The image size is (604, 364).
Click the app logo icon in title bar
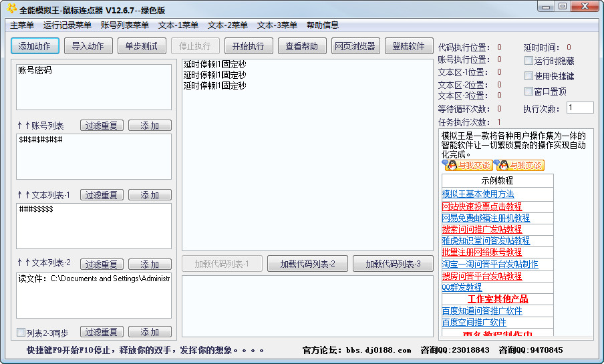(11, 9)
